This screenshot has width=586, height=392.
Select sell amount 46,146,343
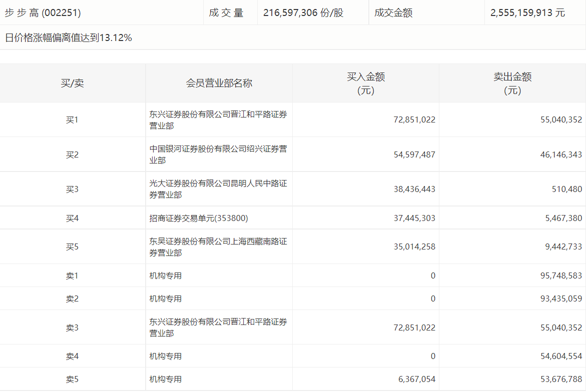pos(561,154)
